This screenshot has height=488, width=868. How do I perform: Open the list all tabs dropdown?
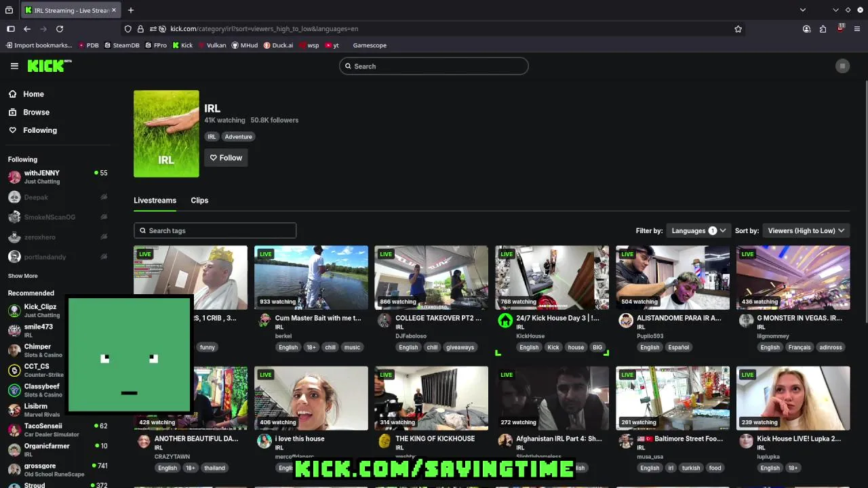point(803,10)
